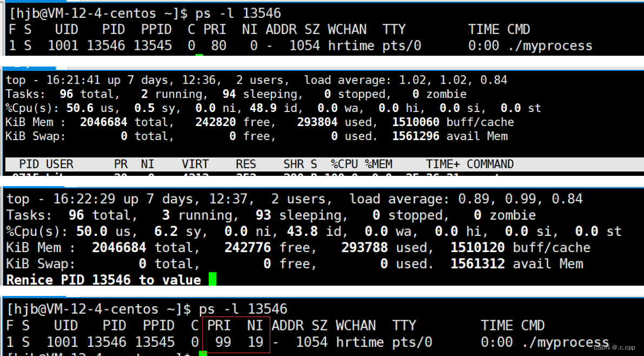The image size is (644, 356).
Task: Select the SHR column header
Action: point(293,164)
